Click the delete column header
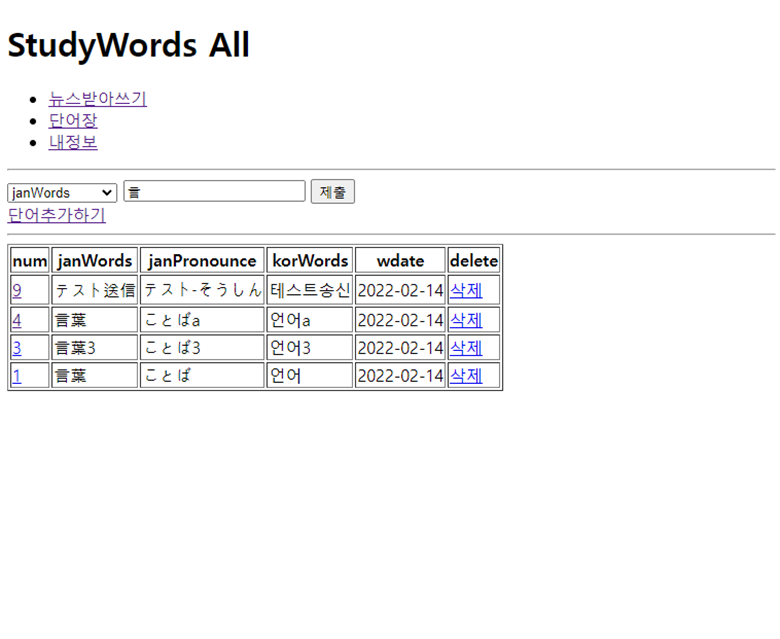The width and height of the screenshot is (780, 639). coord(474,261)
